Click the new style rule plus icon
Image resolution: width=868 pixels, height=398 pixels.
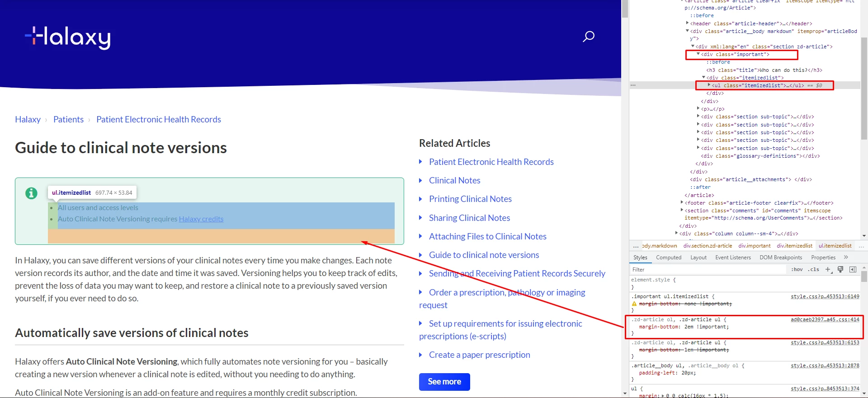coord(828,269)
